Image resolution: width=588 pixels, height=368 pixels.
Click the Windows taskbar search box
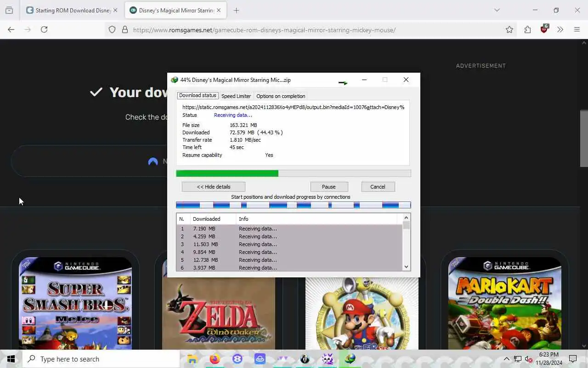[x=101, y=359]
